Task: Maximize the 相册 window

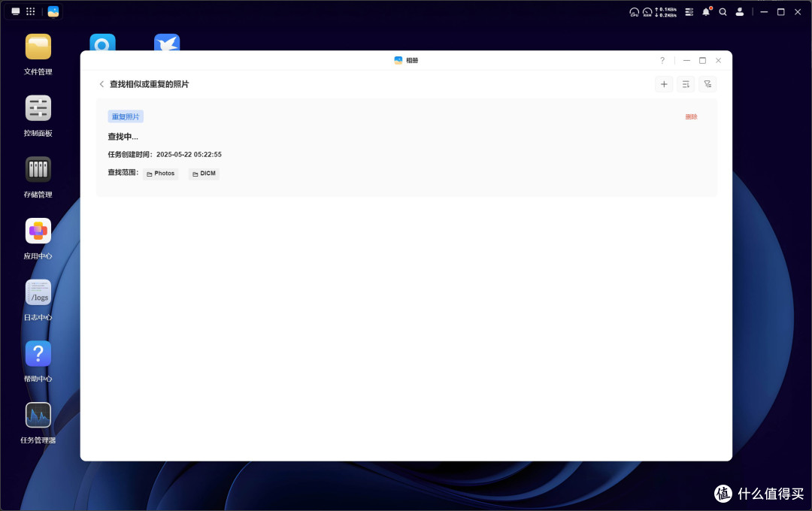Action: (x=702, y=61)
